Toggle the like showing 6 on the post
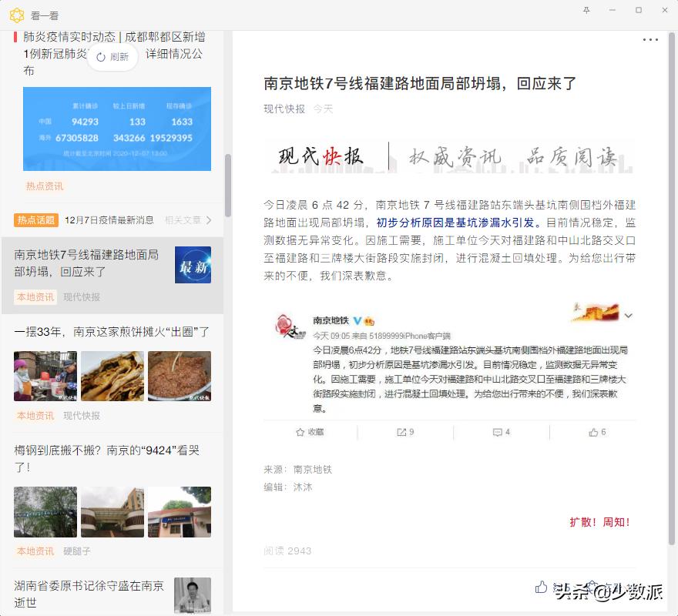Screen dimensions: 678x616 [x=594, y=432]
